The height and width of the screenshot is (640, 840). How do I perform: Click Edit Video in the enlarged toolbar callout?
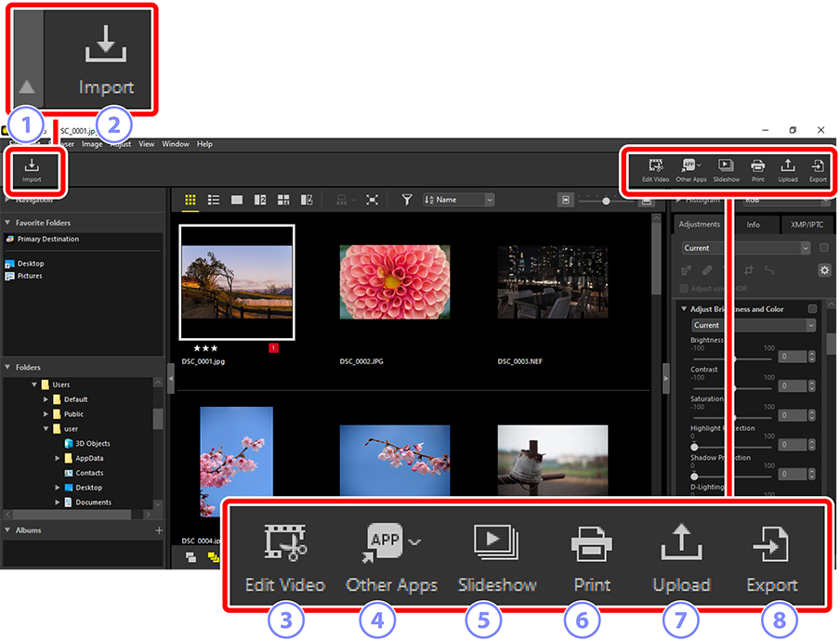click(285, 556)
